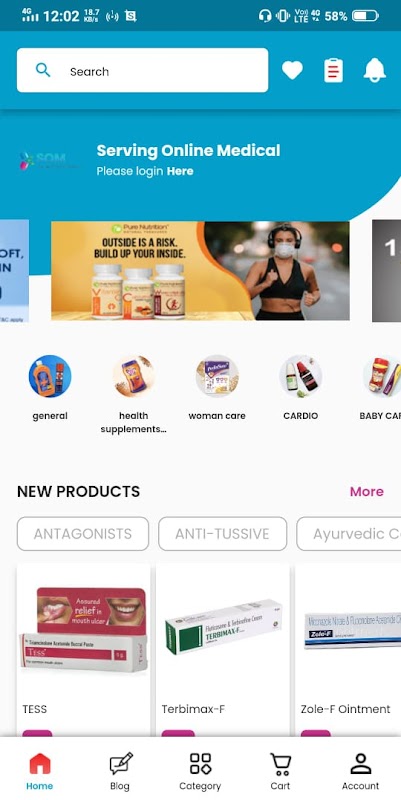The image size is (401, 800).
Task: Tap the search magnifier icon
Action: tap(43, 70)
